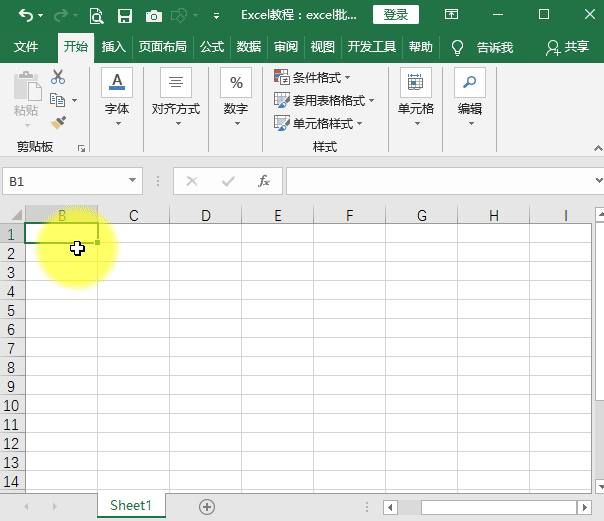Open the ribbon display options icon
Image resolution: width=604 pixels, height=521 pixels.
pos(451,15)
